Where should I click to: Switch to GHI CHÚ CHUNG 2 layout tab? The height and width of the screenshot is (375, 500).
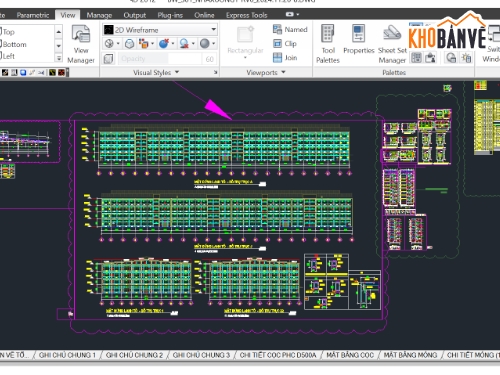click(x=134, y=355)
